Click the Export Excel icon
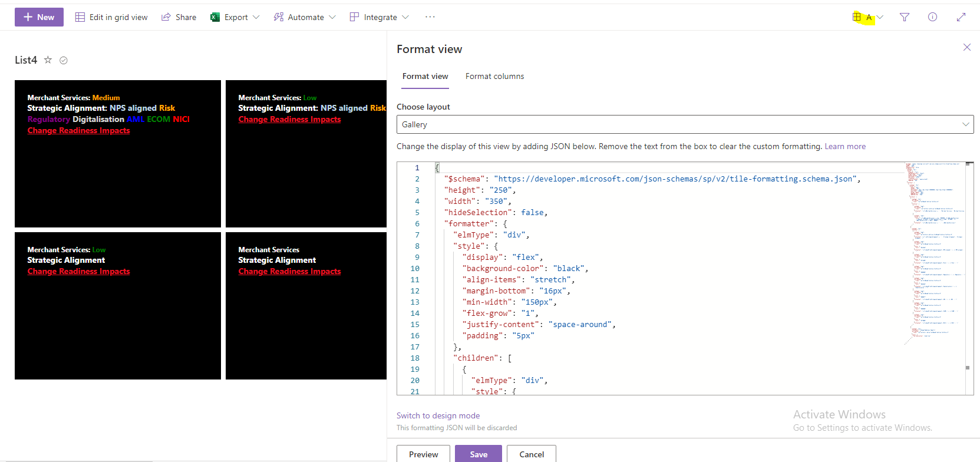Image resolution: width=980 pixels, height=462 pixels. pyautogui.click(x=215, y=17)
